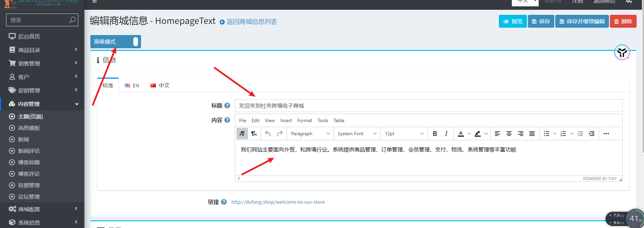
Task: Center-align the paragraph text
Action: pos(509,134)
